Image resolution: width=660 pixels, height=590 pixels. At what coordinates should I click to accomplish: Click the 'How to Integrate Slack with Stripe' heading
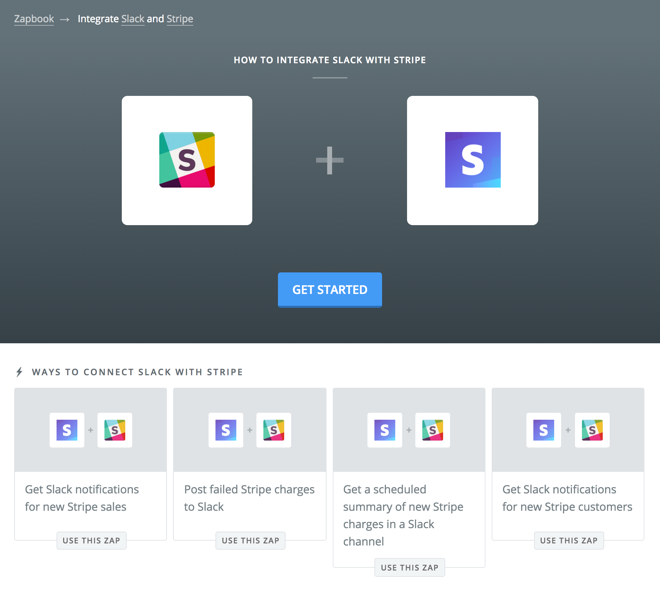(x=330, y=60)
